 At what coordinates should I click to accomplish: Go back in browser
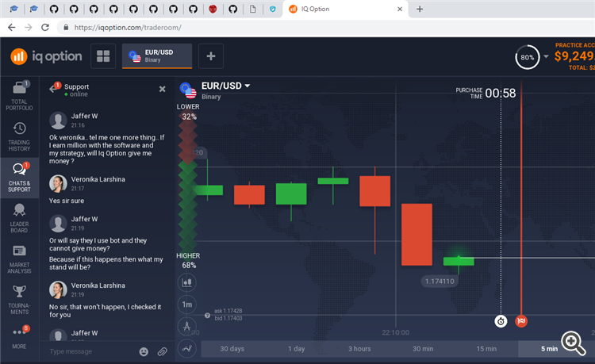(x=12, y=28)
